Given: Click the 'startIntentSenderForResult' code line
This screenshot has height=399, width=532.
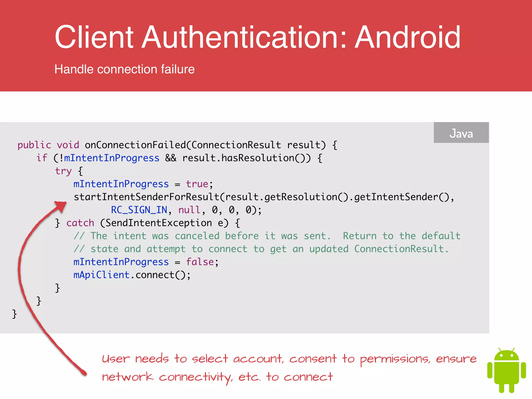Looking at the screenshot, I should (x=264, y=197).
